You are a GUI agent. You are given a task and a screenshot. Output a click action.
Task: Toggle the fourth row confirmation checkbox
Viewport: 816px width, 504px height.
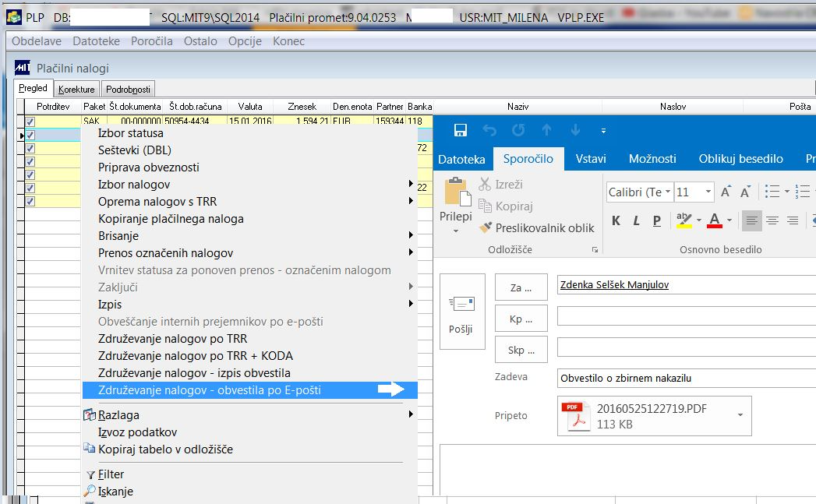coord(30,162)
